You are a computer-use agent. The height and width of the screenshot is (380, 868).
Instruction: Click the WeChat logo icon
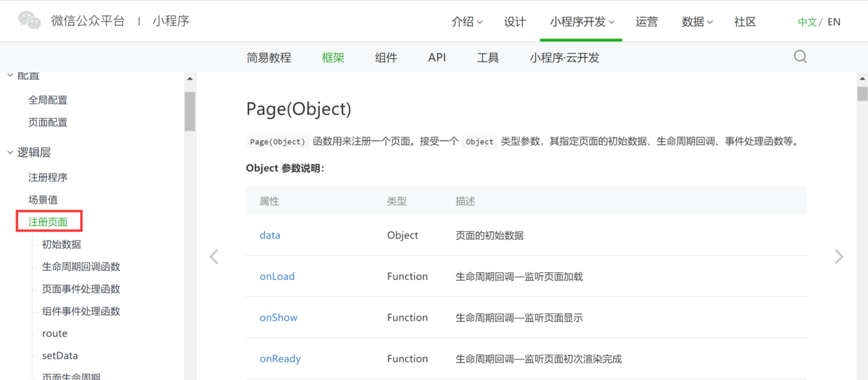pos(30,20)
